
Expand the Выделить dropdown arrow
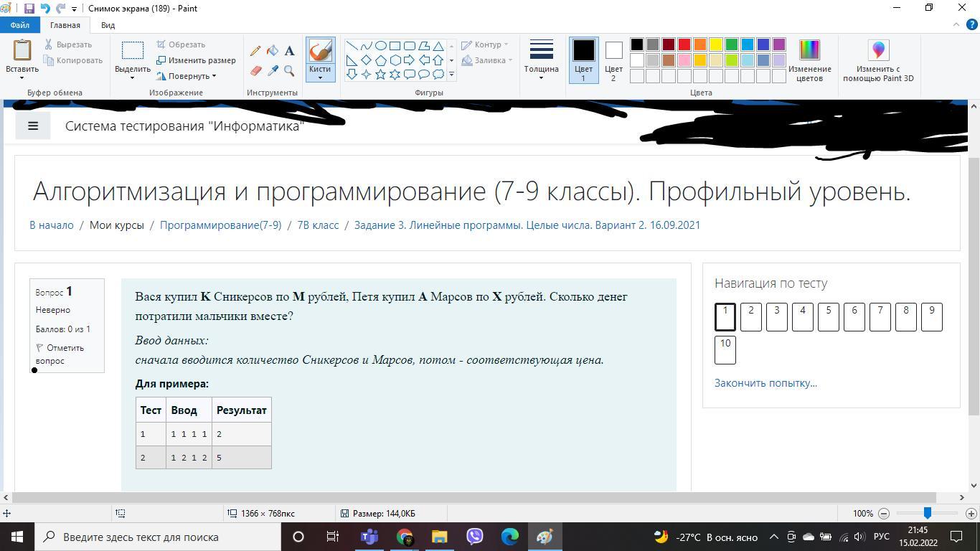pyautogui.click(x=133, y=77)
